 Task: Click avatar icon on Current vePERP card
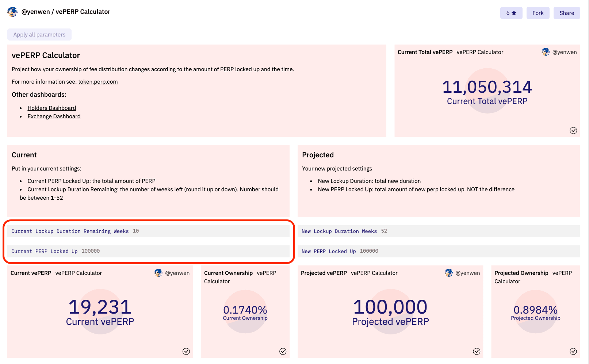tap(158, 273)
